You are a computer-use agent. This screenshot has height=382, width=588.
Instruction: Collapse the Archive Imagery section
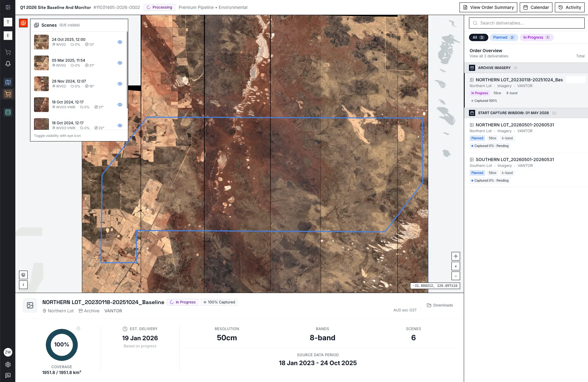coord(526,68)
